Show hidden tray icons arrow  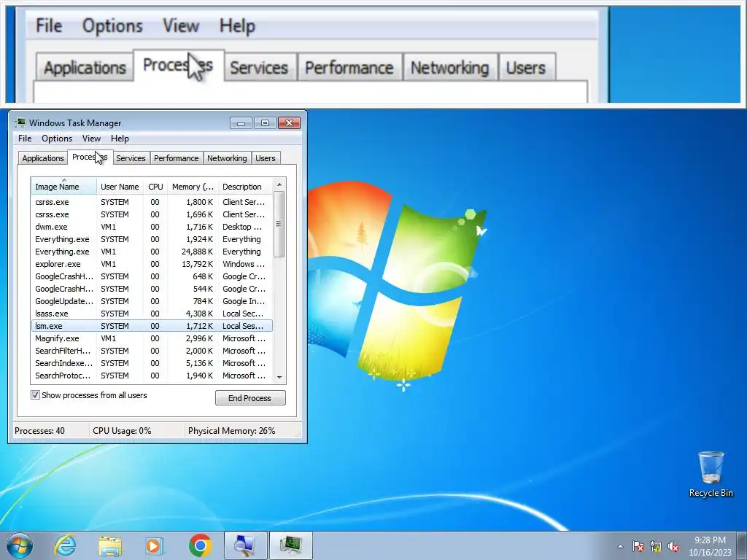click(x=620, y=546)
